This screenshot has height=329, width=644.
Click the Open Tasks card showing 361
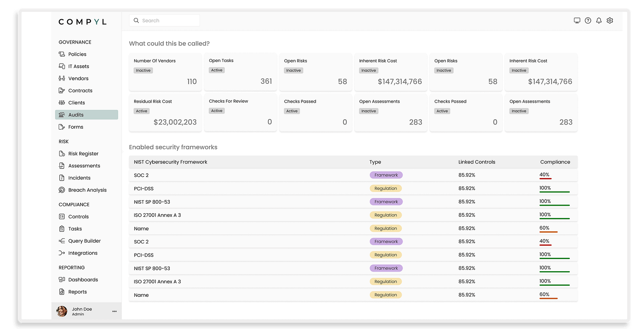240,72
